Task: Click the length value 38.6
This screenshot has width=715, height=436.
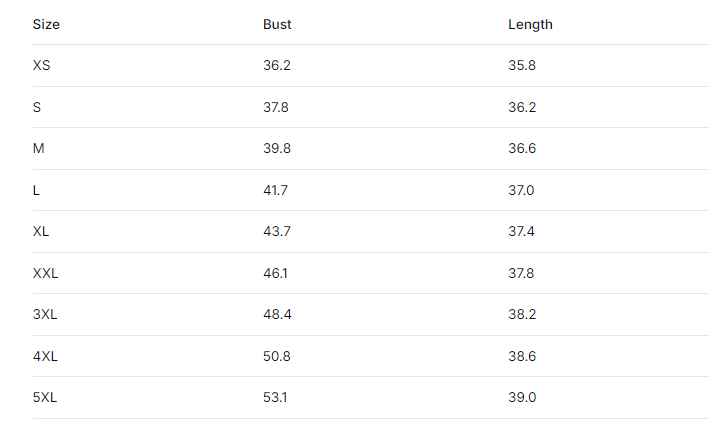Action: [522, 356]
